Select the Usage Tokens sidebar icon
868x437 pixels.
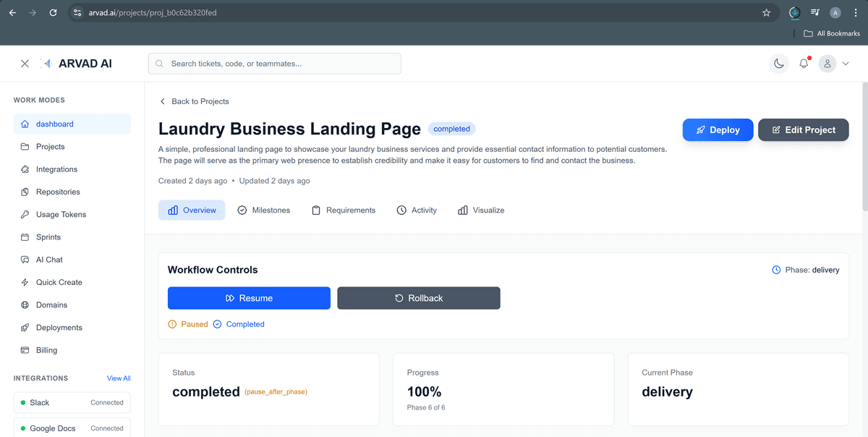(x=24, y=214)
